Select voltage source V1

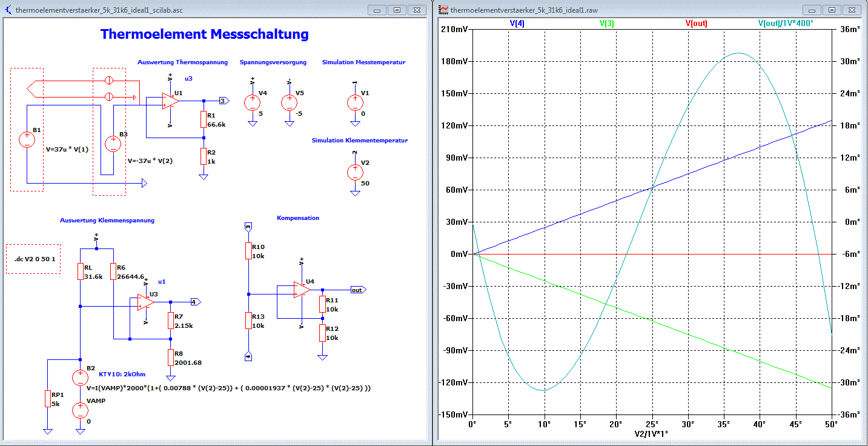354,102
